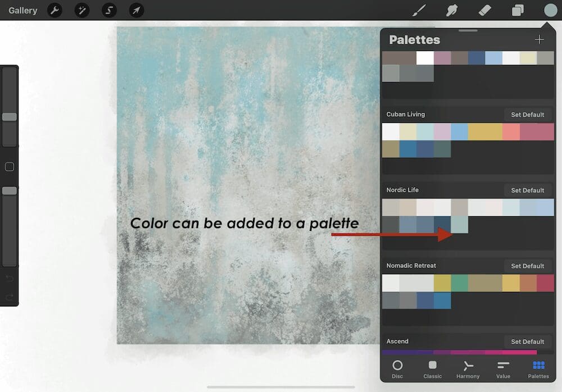Image resolution: width=562 pixels, height=392 pixels.
Task: Open the Actions wrench menu
Action: [55, 10]
